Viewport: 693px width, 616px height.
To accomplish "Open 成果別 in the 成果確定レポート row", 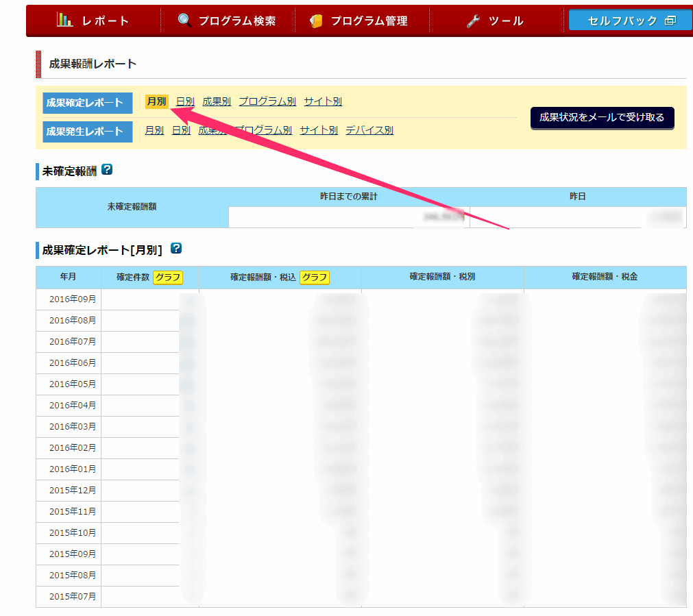I will click(x=217, y=101).
